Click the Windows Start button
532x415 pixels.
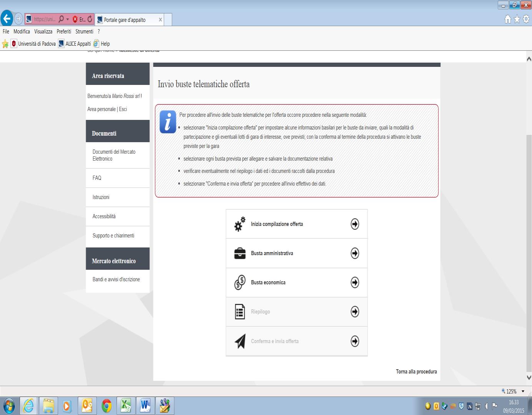[9, 406]
